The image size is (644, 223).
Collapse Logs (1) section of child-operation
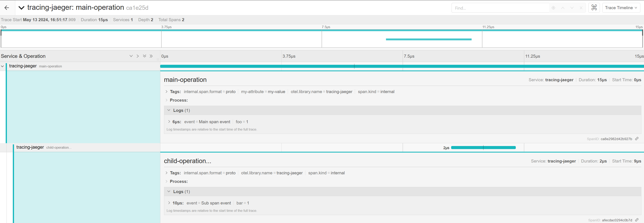[403, 191]
